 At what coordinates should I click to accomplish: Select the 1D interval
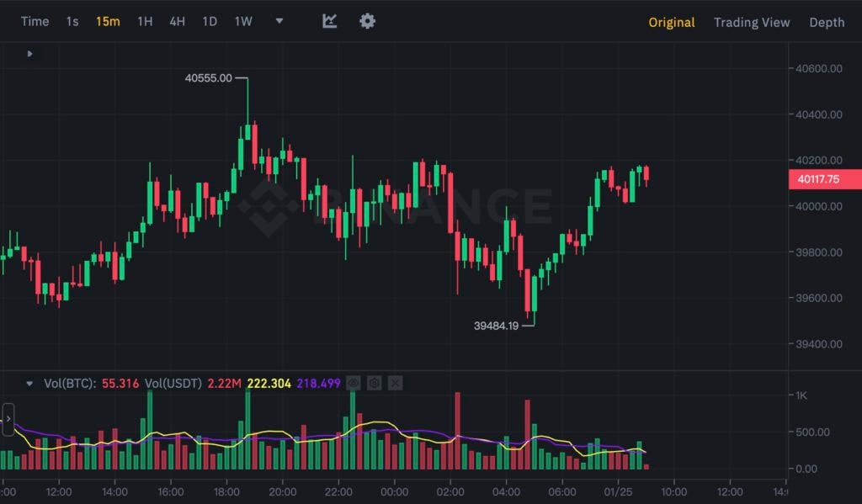(210, 22)
